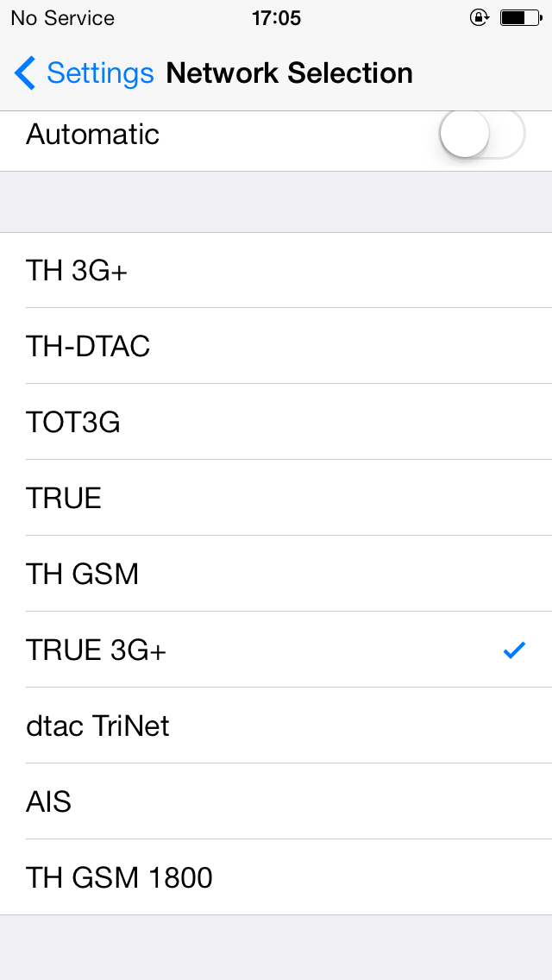Viewport: 552px width, 980px height.
Task: Choose dtac TriNet carrier
Action: coord(276,725)
